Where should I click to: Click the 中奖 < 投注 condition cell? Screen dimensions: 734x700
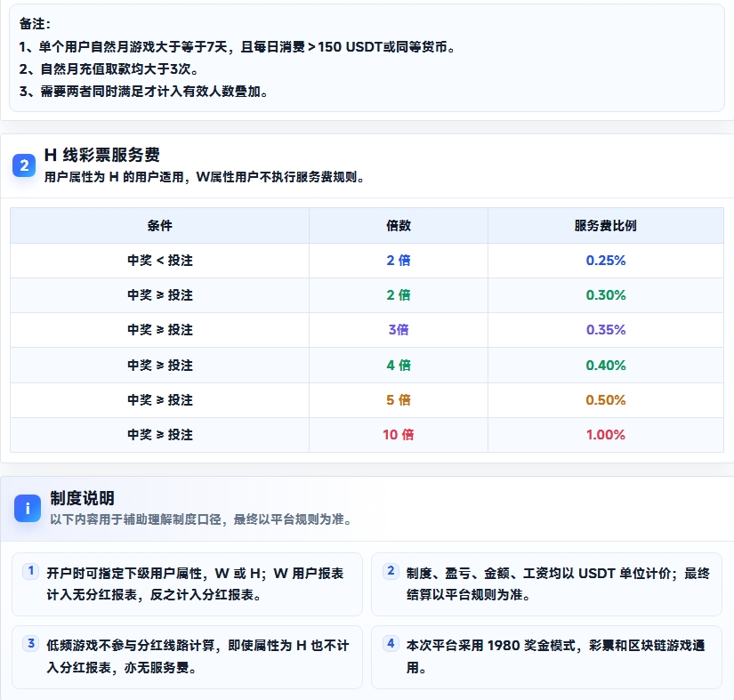pos(159,260)
